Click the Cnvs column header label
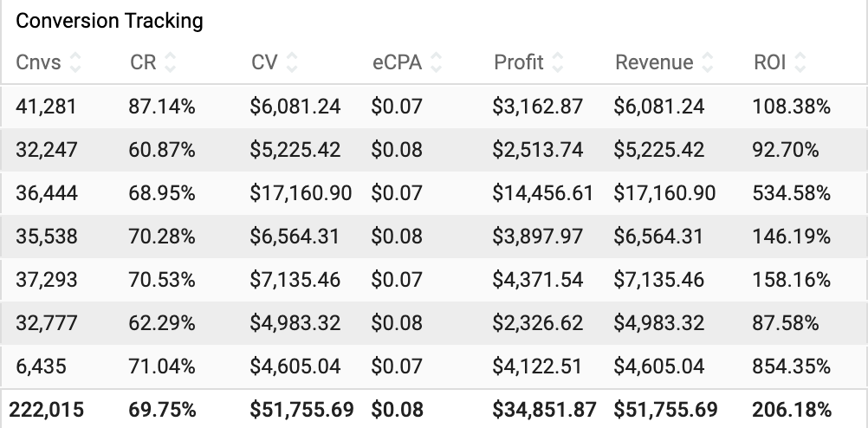Screen dimensions: 868x428 click(x=40, y=62)
